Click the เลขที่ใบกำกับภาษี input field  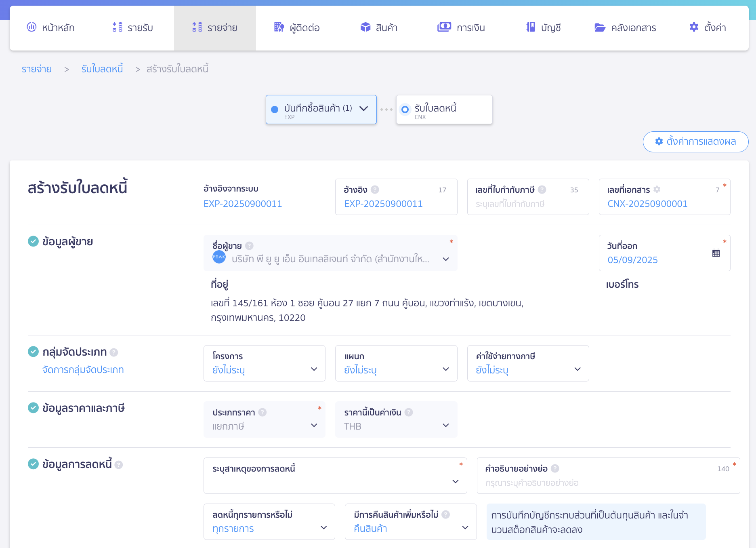(527, 204)
